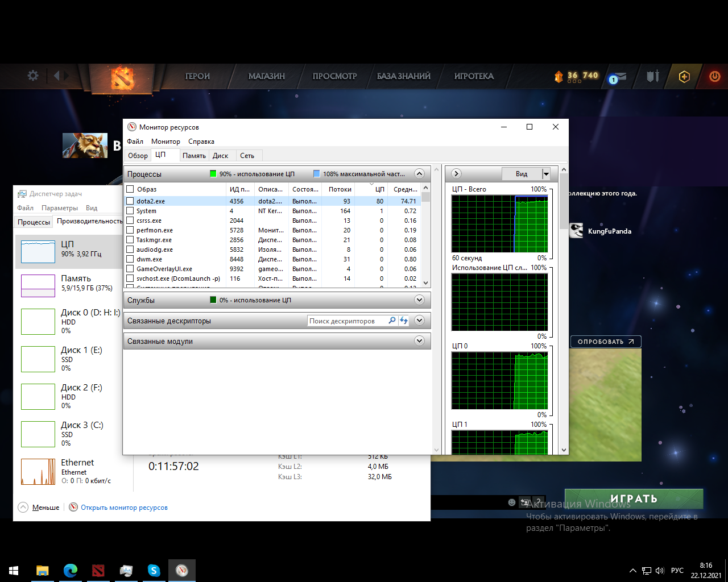Image resolution: width=728 pixels, height=582 pixels.
Task: Expand the Связанные модули section
Action: click(x=419, y=341)
